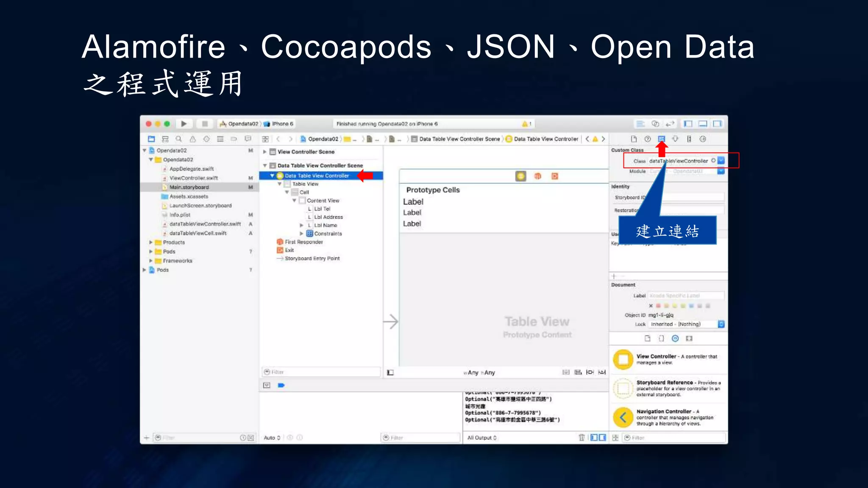
Task: Toggle the utilities panel visibility
Action: [718, 124]
